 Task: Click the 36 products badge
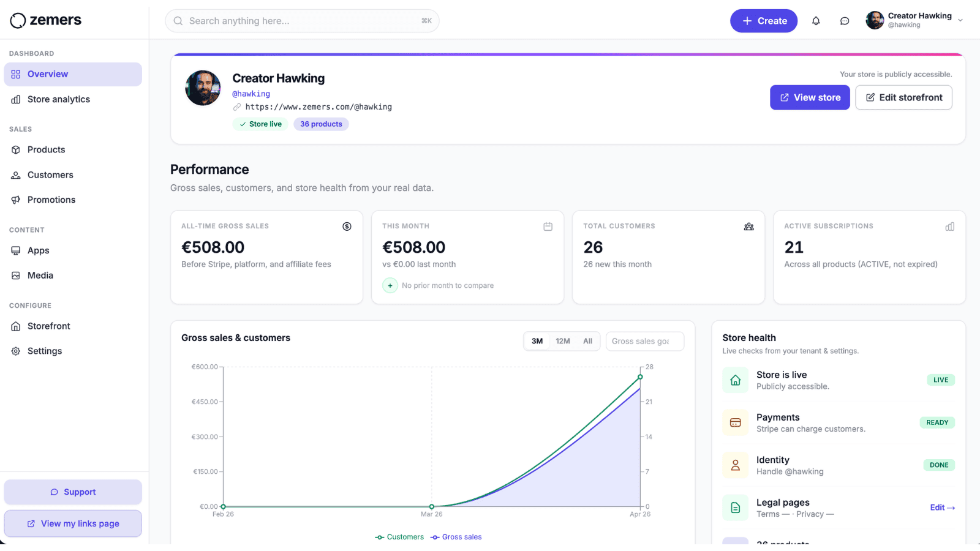[321, 124]
